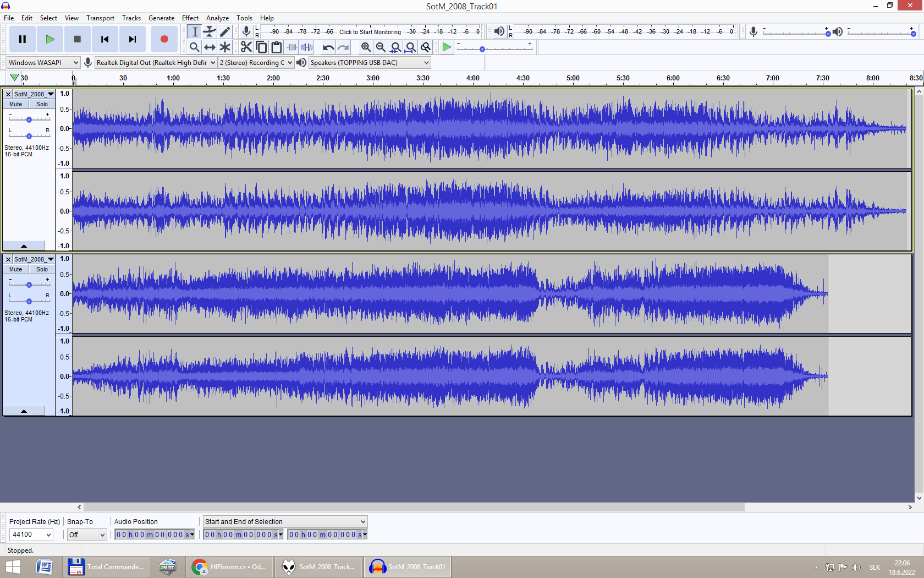Click the Zoom In magnifier icon
The image size is (924, 578).
click(366, 47)
